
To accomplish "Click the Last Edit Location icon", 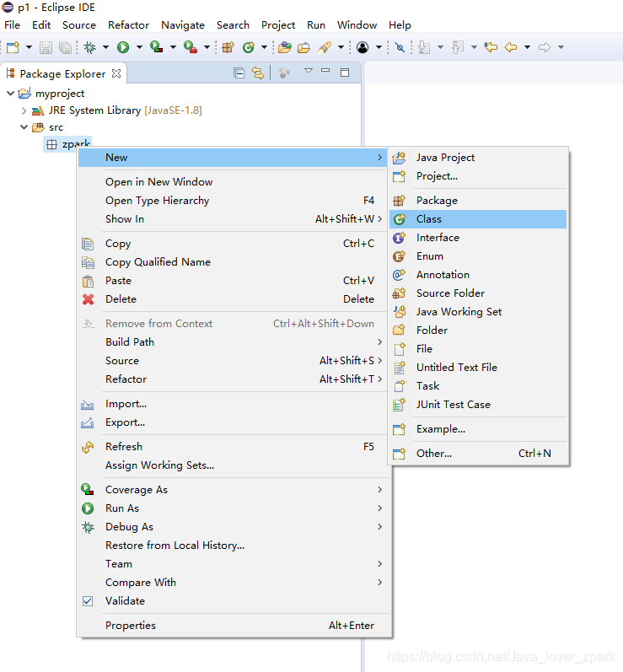I will pos(491,46).
